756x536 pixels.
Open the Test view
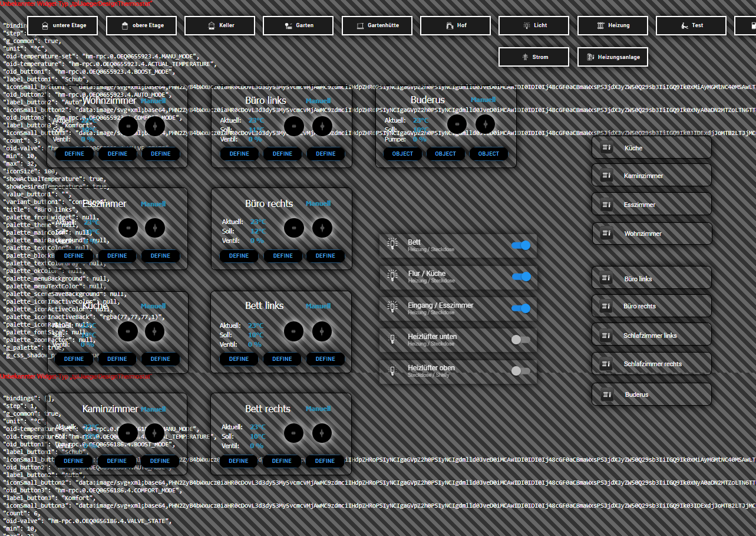coord(691,26)
